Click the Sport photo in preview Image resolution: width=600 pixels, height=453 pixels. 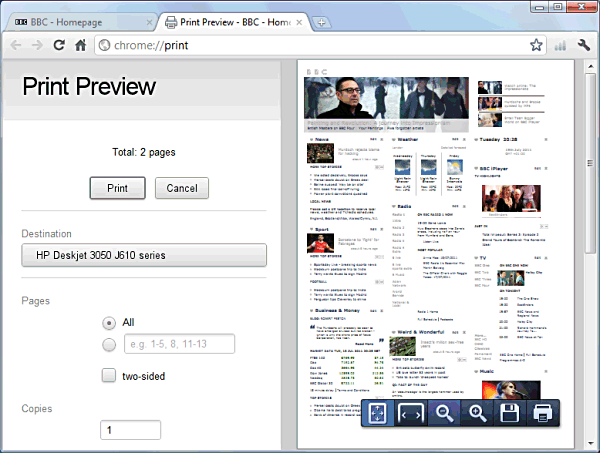pyautogui.click(x=320, y=243)
